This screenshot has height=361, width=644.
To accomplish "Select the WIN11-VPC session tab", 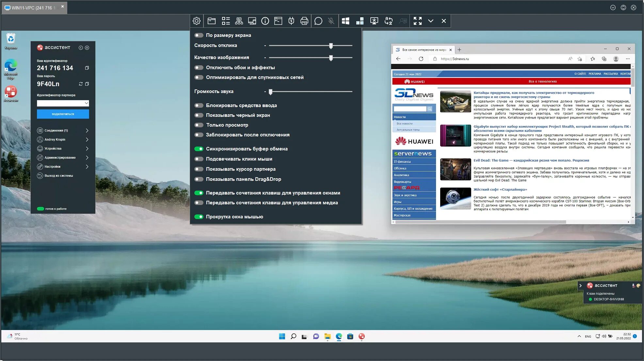I will click(x=33, y=8).
